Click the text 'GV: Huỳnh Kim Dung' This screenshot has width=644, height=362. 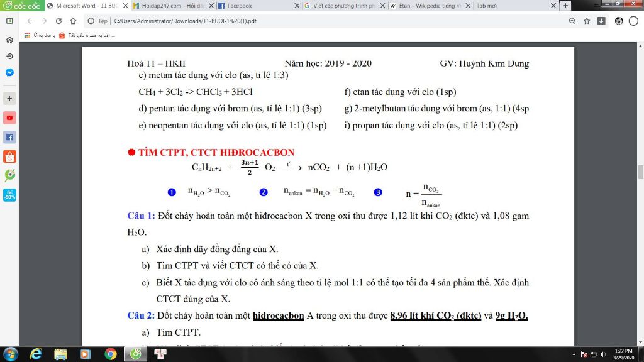(x=484, y=63)
